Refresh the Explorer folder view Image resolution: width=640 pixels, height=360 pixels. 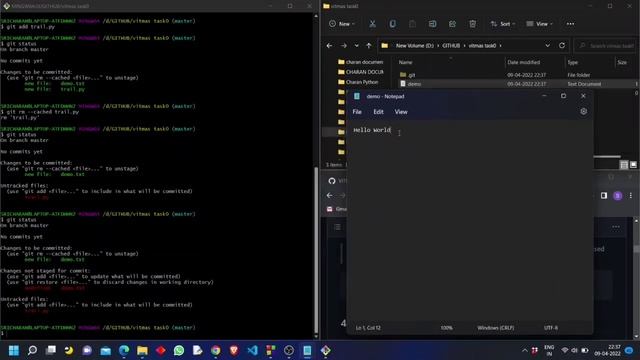[x=562, y=46]
